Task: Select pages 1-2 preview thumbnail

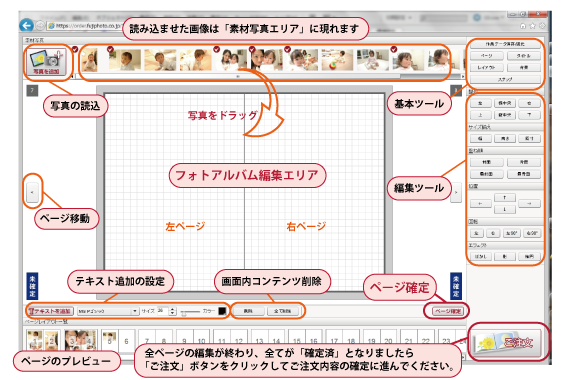Action: point(44,340)
